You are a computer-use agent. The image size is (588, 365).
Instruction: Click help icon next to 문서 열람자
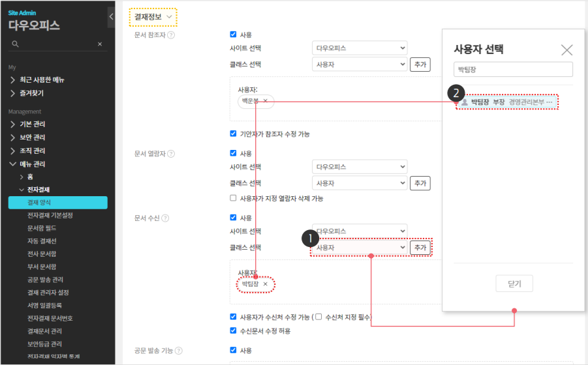(171, 153)
